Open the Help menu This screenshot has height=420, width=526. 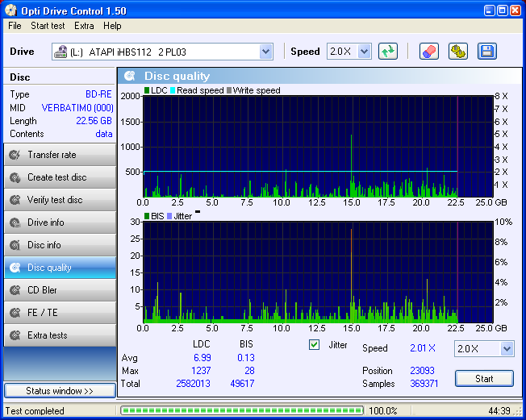pyautogui.click(x=112, y=26)
